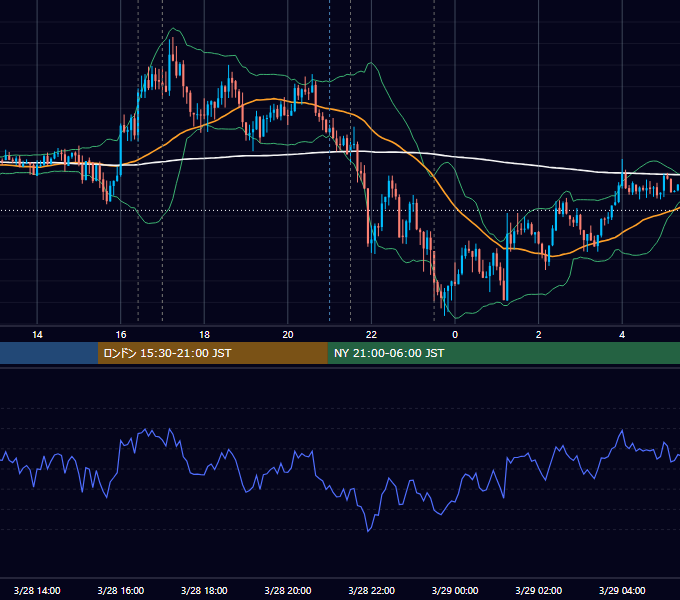Click the '3/28 20:00' date label
Viewport: 680px width, 600px height.
(288, 590)
